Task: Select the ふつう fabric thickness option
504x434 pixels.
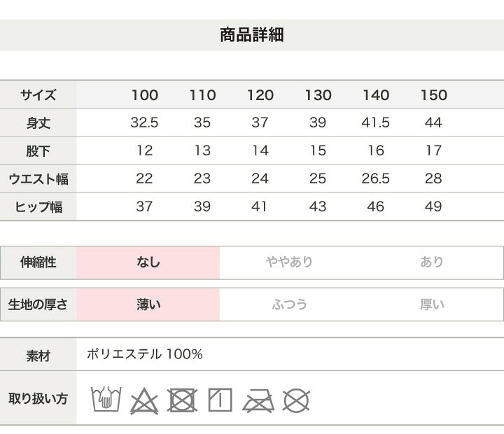Action: tap(290, 304)
